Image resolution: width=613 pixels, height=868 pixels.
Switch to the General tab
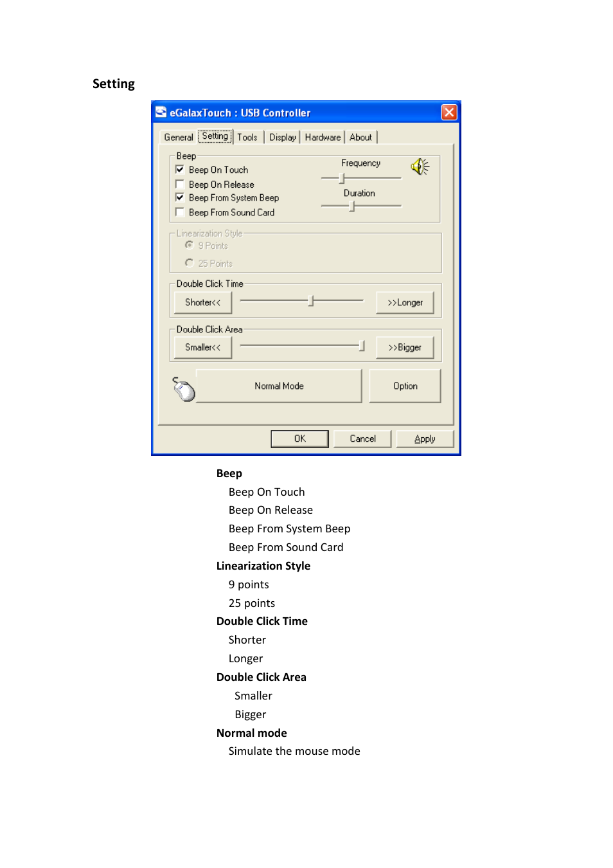click(x=179, y=137)
